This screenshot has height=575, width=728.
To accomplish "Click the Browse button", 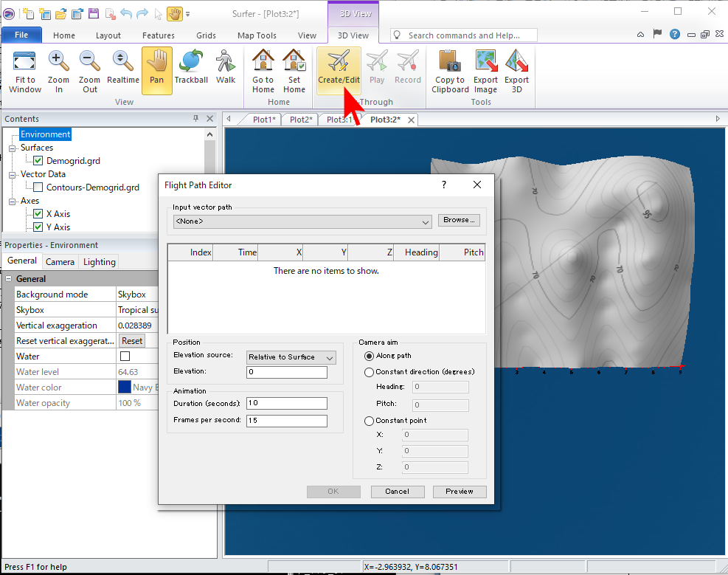I will (459, 220).
